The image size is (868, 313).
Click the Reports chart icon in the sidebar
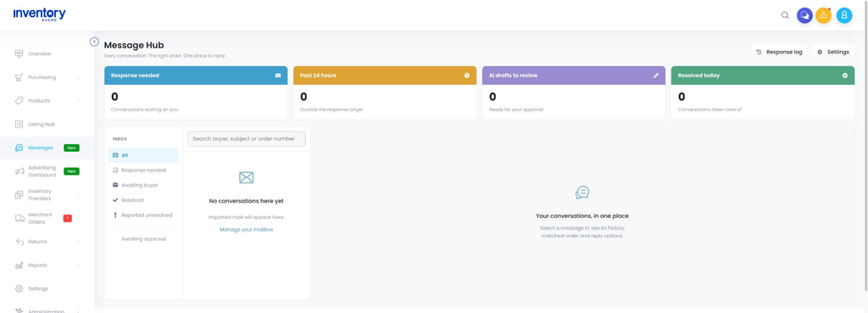pyautogui.click(x=19, y=265)
